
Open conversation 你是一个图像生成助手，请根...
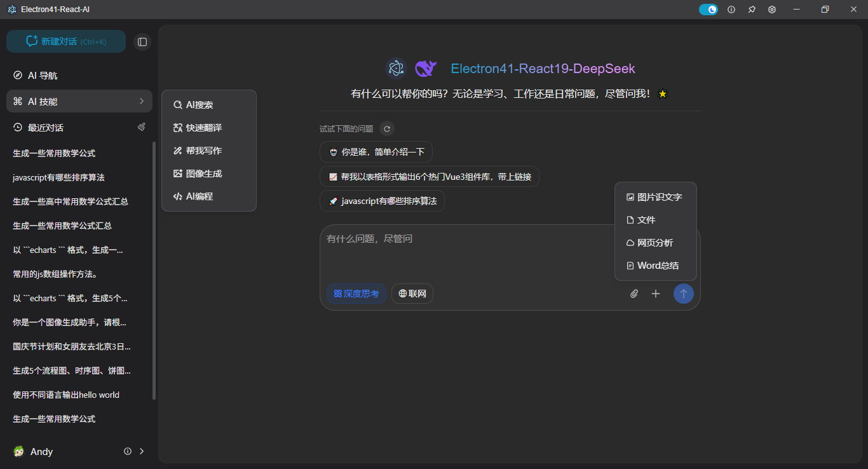[x=69, y=322]
